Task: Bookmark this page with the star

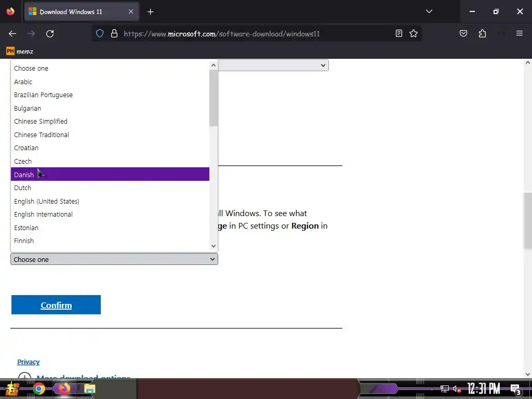Action: pos(413,33)
